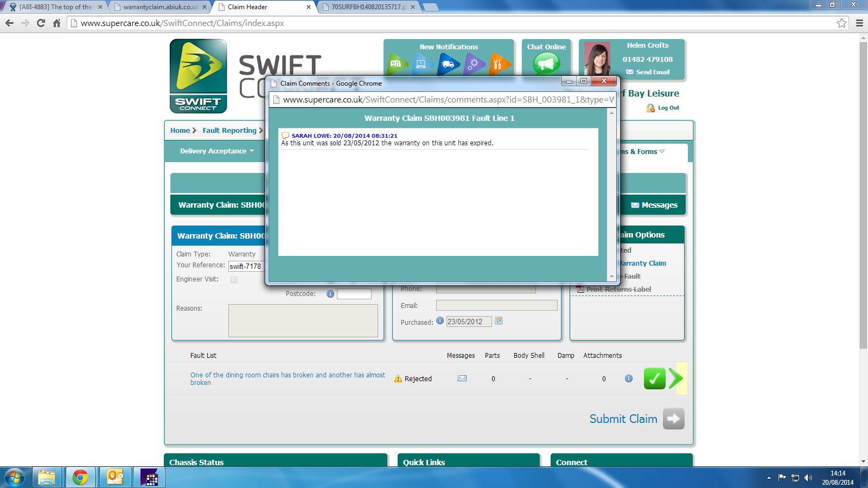
Task: Switch to the 70SURFBH140820135717 tab
Action: (x=368, y=7)
